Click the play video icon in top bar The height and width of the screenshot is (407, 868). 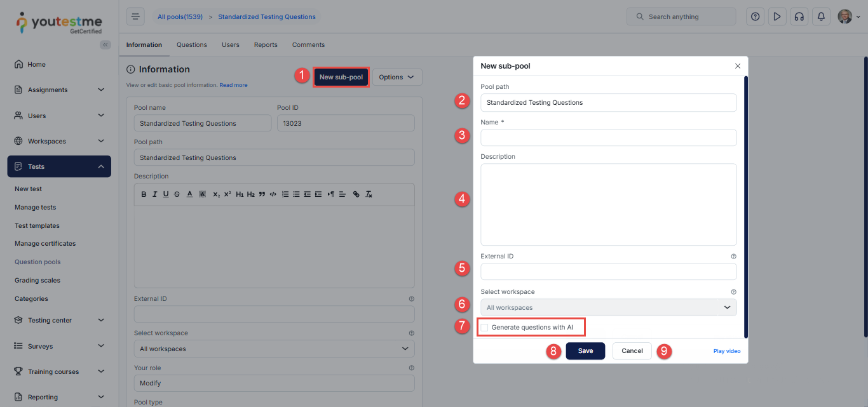(x=776, y=17)
